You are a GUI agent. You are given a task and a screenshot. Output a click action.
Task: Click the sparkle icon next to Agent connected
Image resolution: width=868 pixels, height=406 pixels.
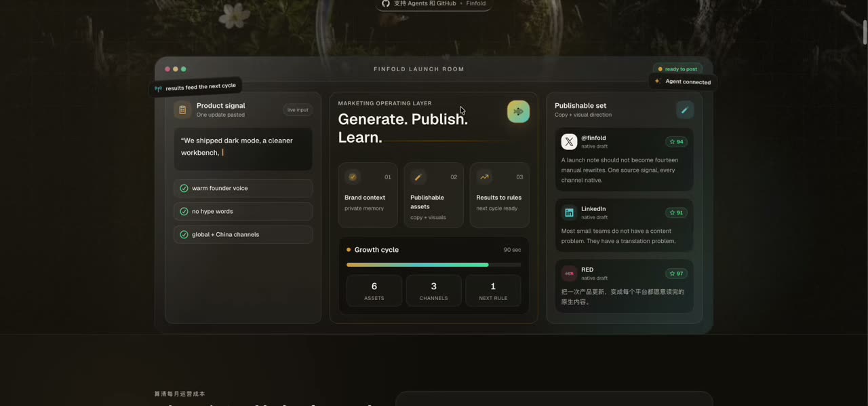pos(657,81)
